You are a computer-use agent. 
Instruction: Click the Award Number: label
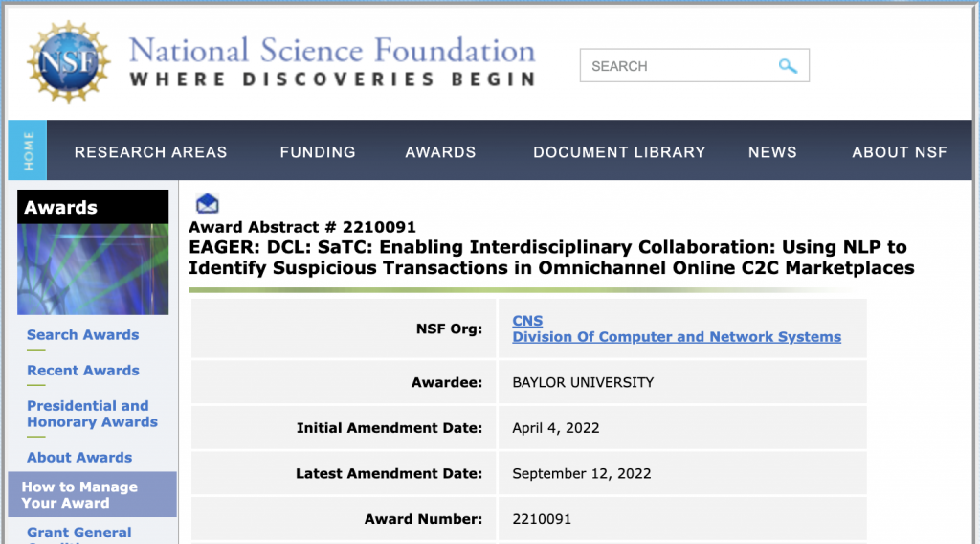point(423,519)
